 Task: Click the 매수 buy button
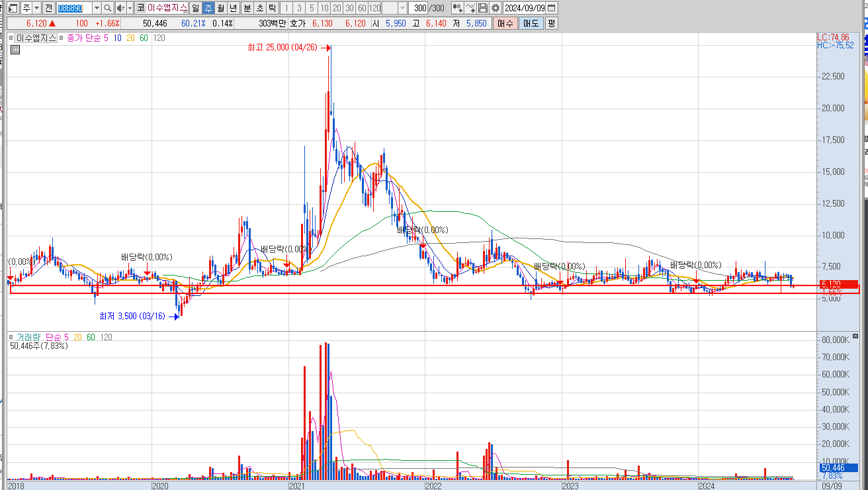click(x=505, y=23)
